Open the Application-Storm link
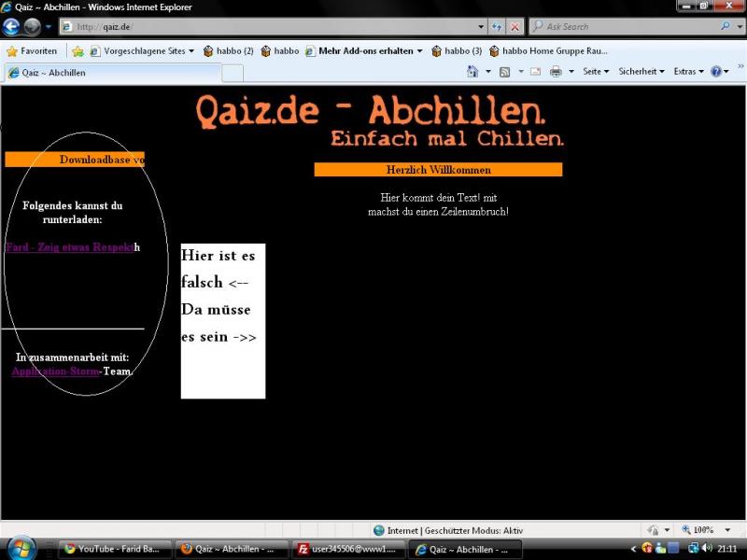Image resolution: width=747 pixels, height=560 pixels. click(x=55, y=371)
